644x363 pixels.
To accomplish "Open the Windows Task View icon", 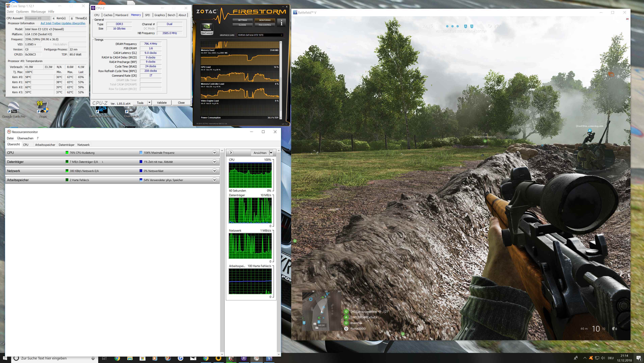I will pyautogui.click(x=104, y=358).
